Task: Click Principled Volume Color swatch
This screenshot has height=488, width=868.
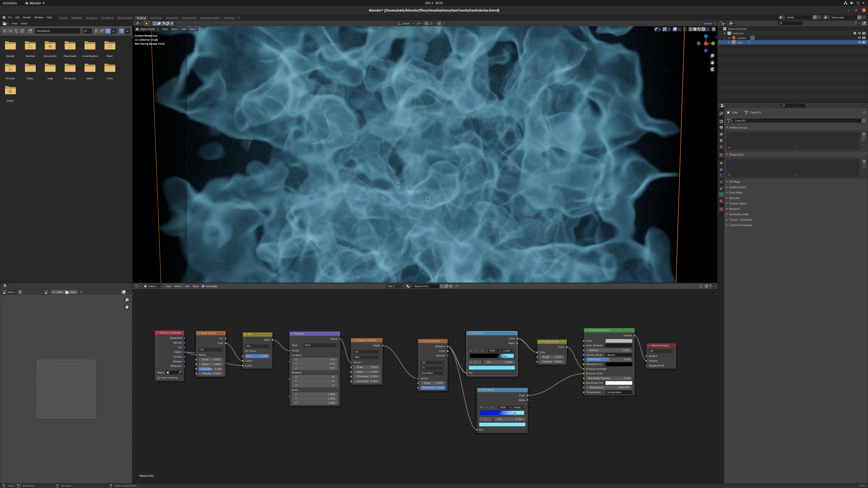Action: (619, 341)
